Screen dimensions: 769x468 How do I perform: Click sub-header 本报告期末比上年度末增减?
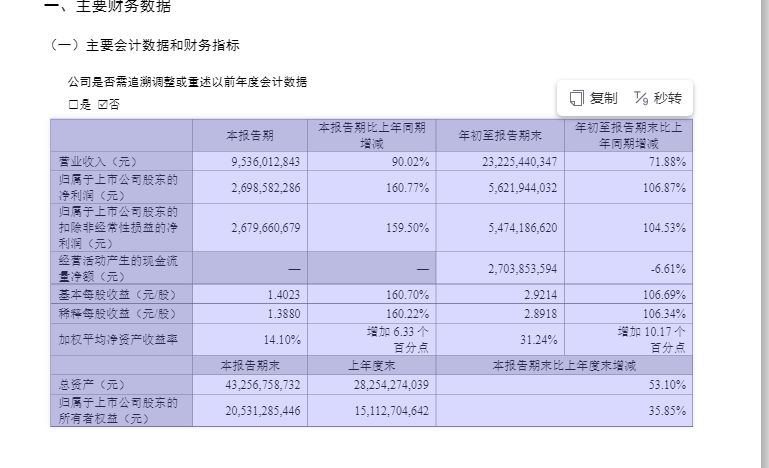coord(564,365)
